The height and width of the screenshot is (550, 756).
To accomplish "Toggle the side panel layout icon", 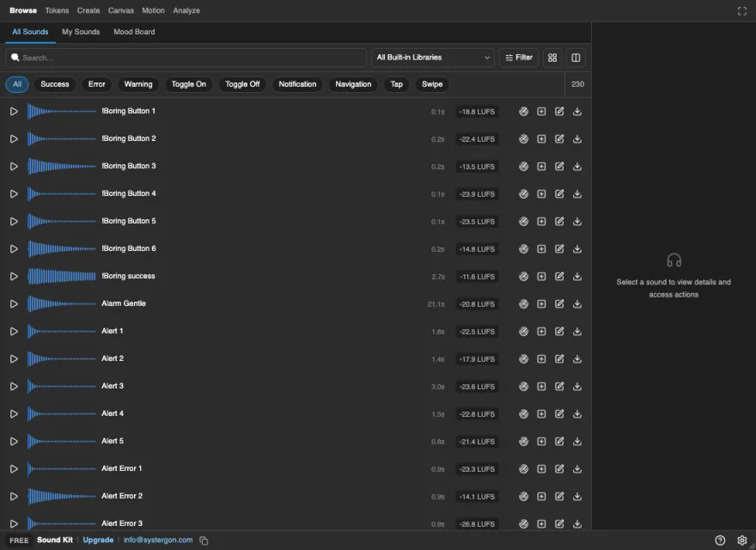I will pos(576,58).
